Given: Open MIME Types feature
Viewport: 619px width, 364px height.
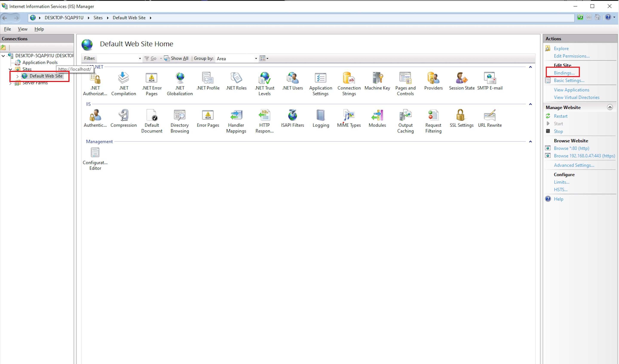Looking at the screenshot, I should click(349, 119).
